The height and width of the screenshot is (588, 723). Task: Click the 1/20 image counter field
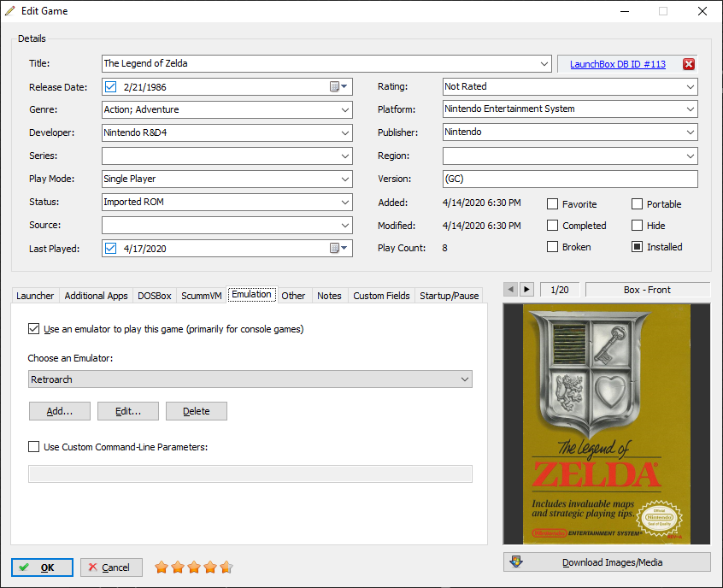559,290
